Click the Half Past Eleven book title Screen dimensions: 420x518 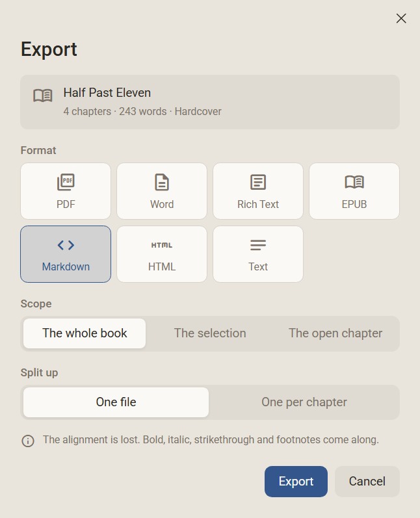pos(107,93)
